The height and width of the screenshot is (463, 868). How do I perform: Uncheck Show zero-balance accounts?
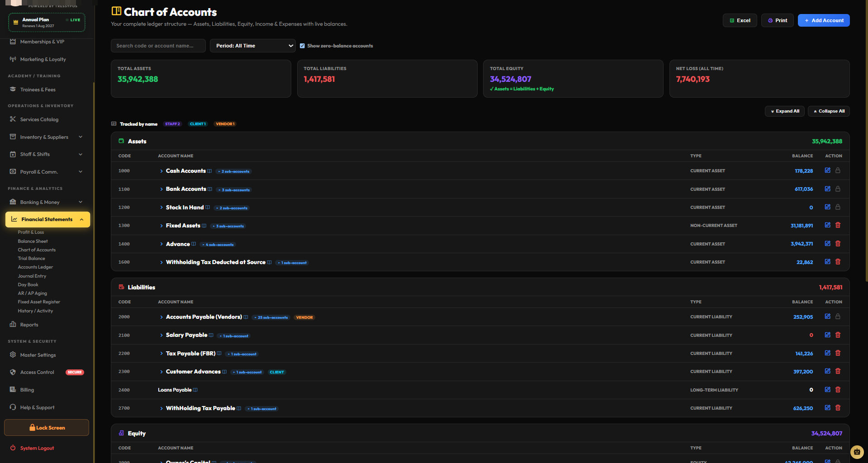(x=302, y=46)
